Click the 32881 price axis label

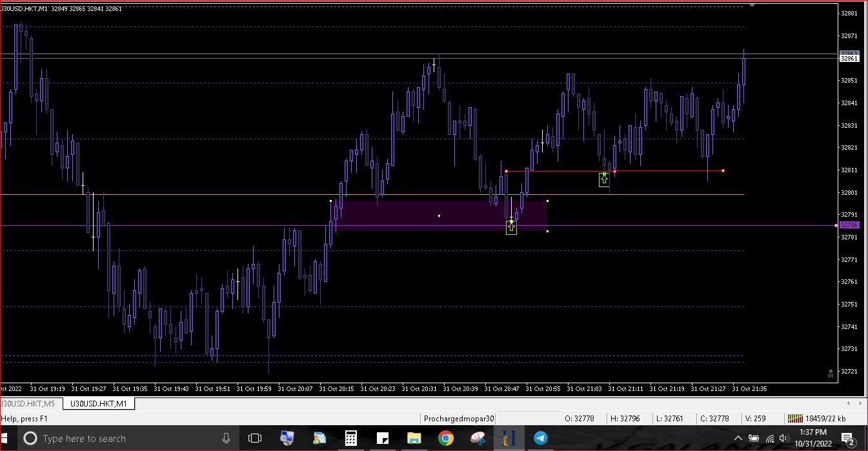(849, 14)
